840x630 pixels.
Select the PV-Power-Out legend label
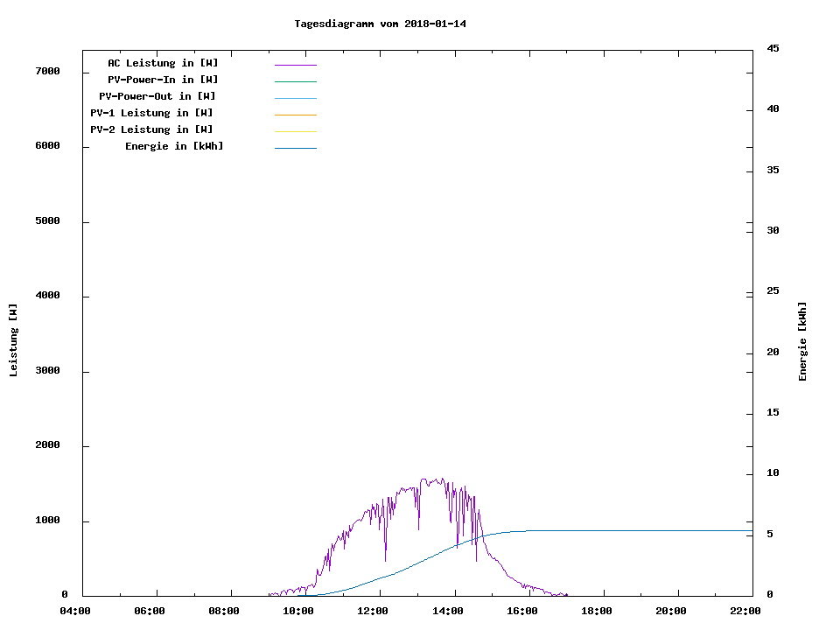(x=157, y=96)
